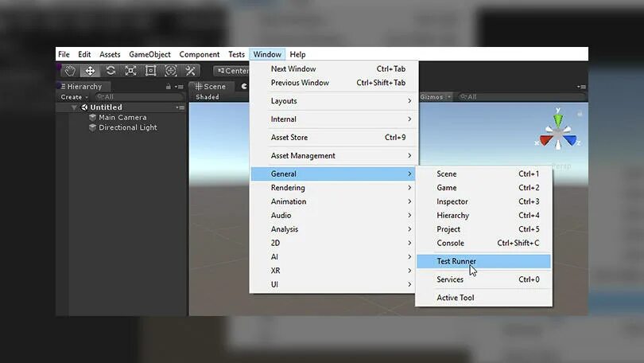
Task: Expand the Layouts submenu
Action: point(334,101)
